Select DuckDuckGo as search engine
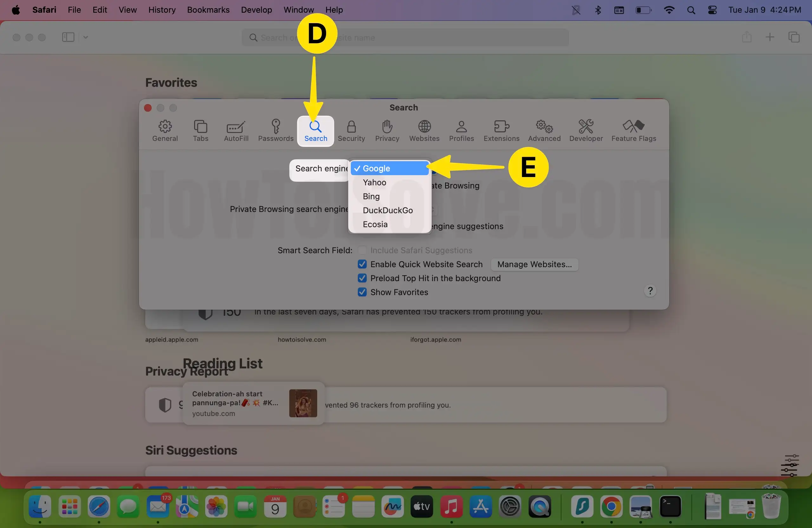812x528 pixels. pyautogui.click(x=388, y=210)
